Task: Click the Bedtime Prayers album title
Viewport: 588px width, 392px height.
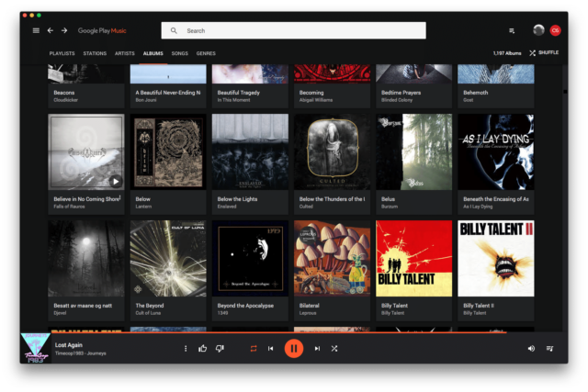Action: pyautogui.click(x=401, y=93)
